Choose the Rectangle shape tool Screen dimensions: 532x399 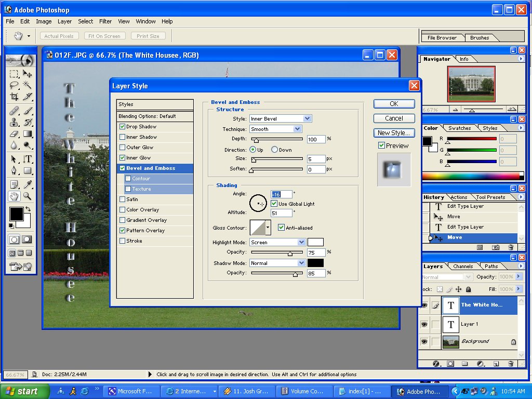pyautogui.click(x=27, y=170)
